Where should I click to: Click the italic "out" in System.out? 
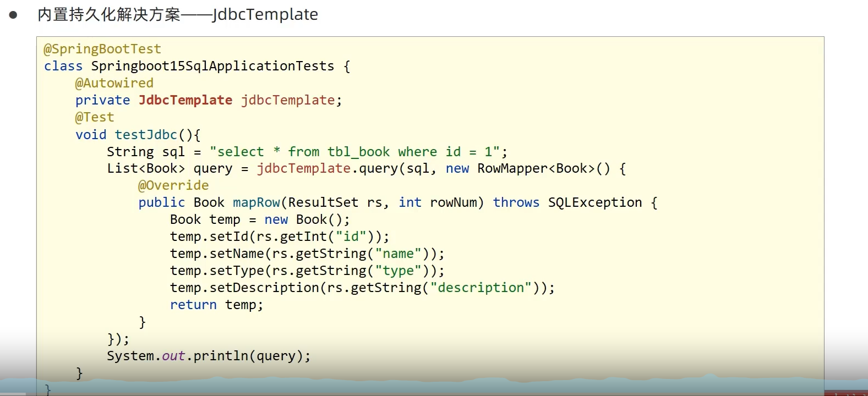(173, 356)
